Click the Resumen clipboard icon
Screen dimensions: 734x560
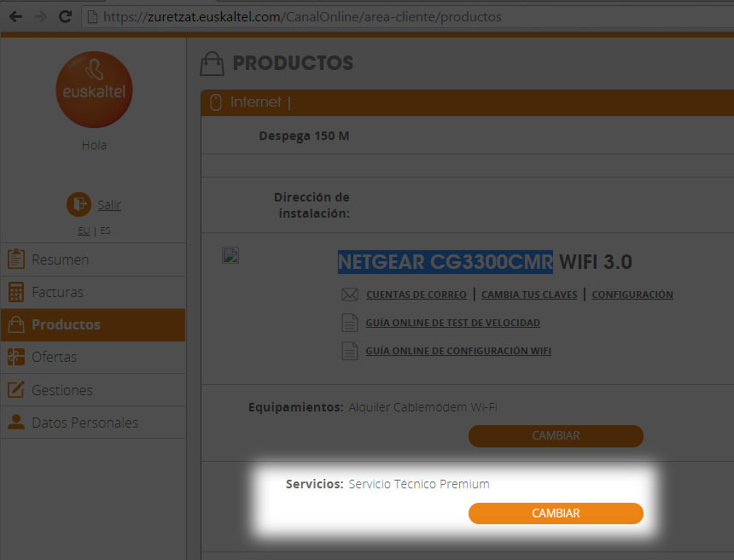[16, 259]
